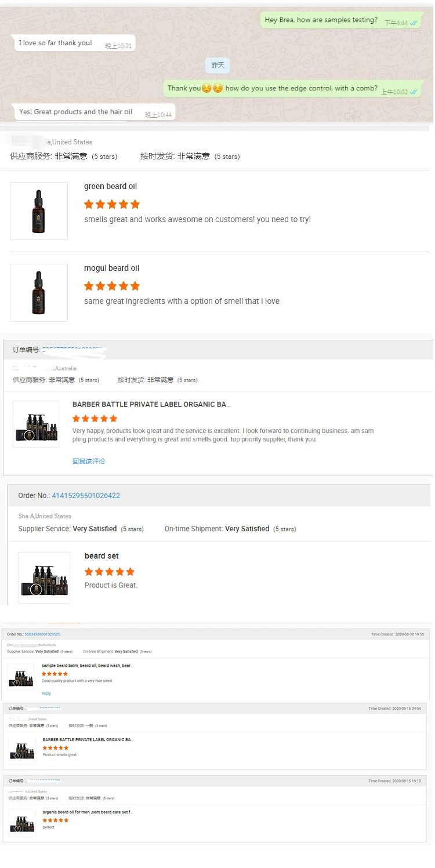Image resolution: width=435 pixels, height=868 pixels.
Task: Open the 'organic beard oil for men' product title
Action: [87, 812]
